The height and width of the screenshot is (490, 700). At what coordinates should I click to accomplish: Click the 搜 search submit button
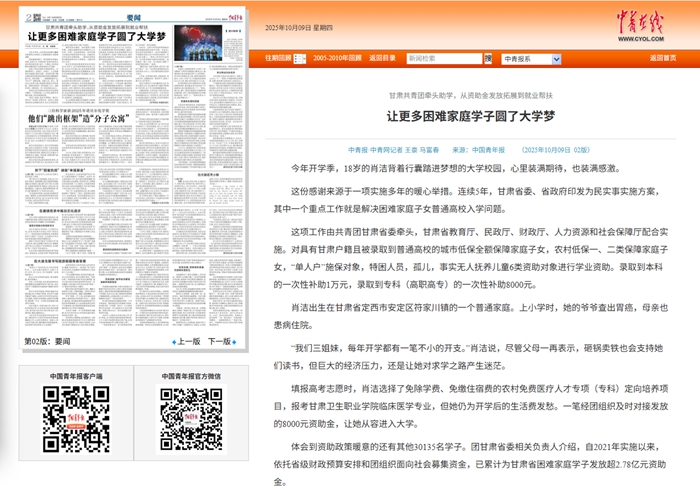point(487,59)
